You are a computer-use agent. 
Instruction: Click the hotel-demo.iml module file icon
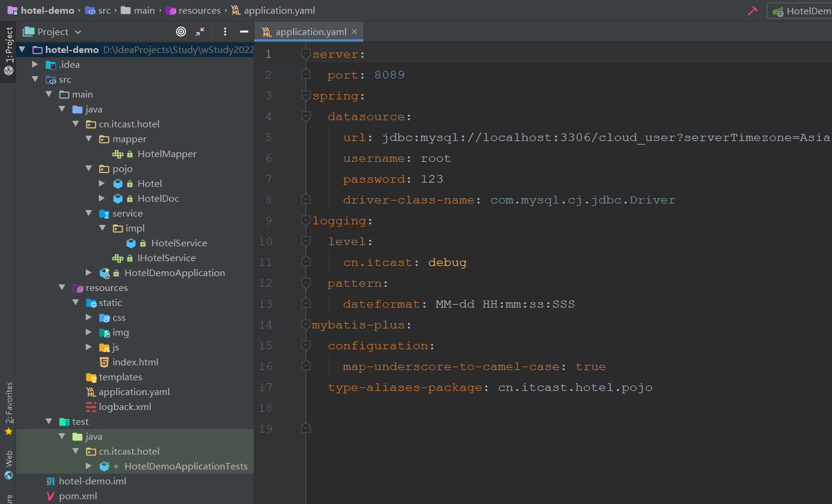[51, 481]
